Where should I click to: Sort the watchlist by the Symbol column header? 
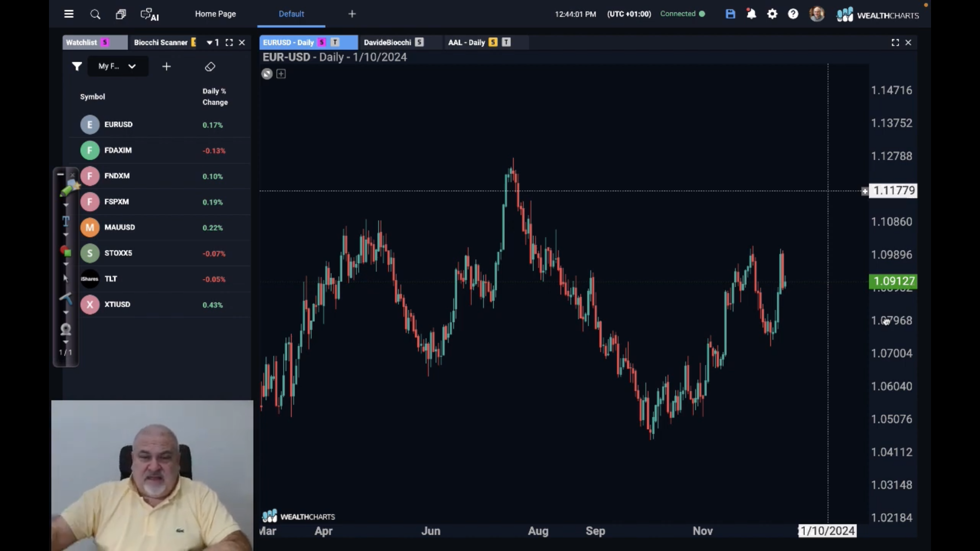[x=92, y=97]
